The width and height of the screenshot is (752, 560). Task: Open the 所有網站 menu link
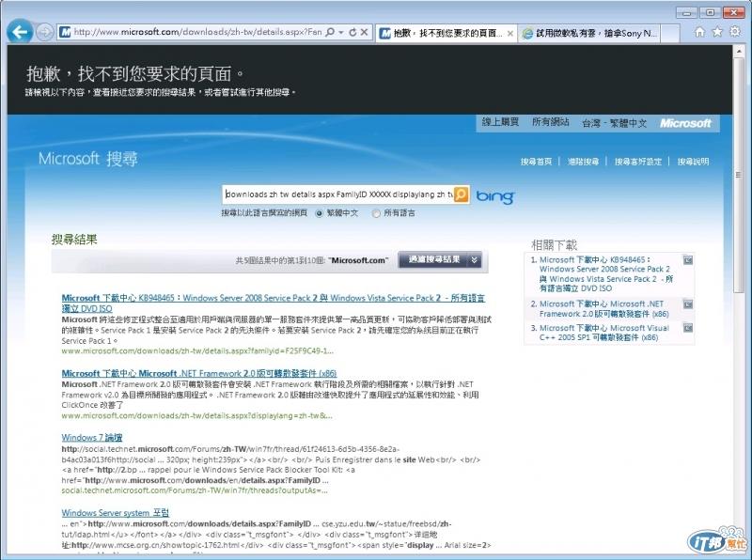click(x=550, y=122)
